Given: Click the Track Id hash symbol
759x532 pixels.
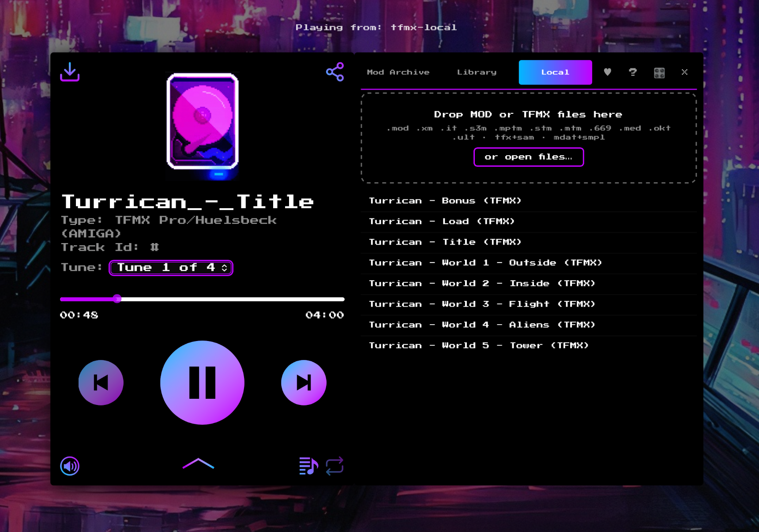Looking at the screenshot, I should click(154, 247).
